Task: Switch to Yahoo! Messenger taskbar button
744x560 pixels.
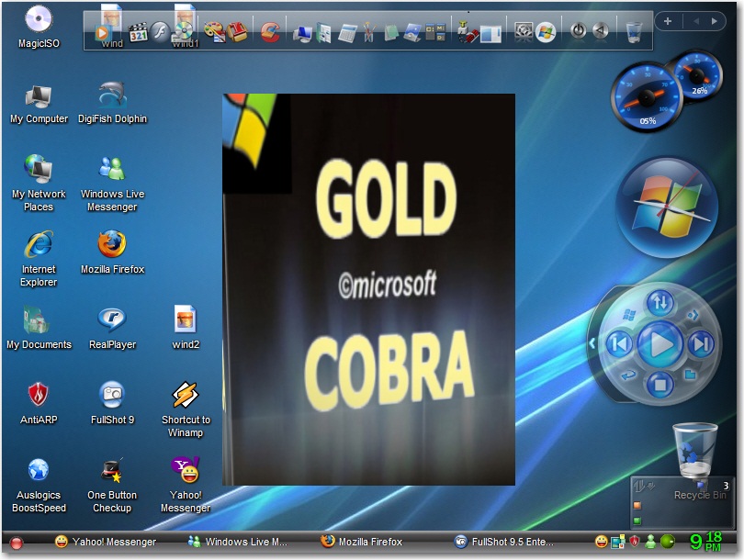Action: 106,542
